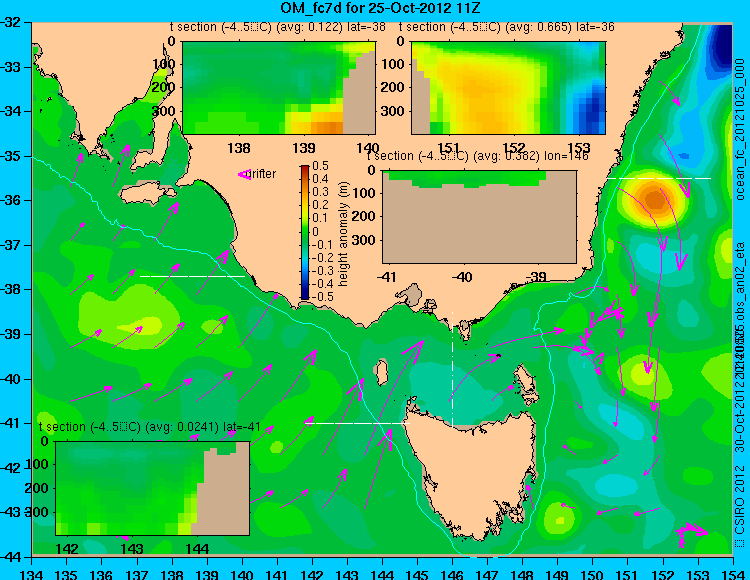The height and width of the screenshot is (580, 750).
Task: Open the lon=146 temperature section inset plot
Action: click(479, 217)
